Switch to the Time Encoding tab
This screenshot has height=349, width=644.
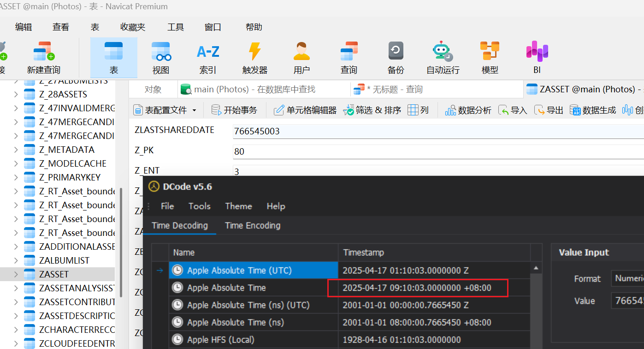pyautogui.click(x=252, y=225)
